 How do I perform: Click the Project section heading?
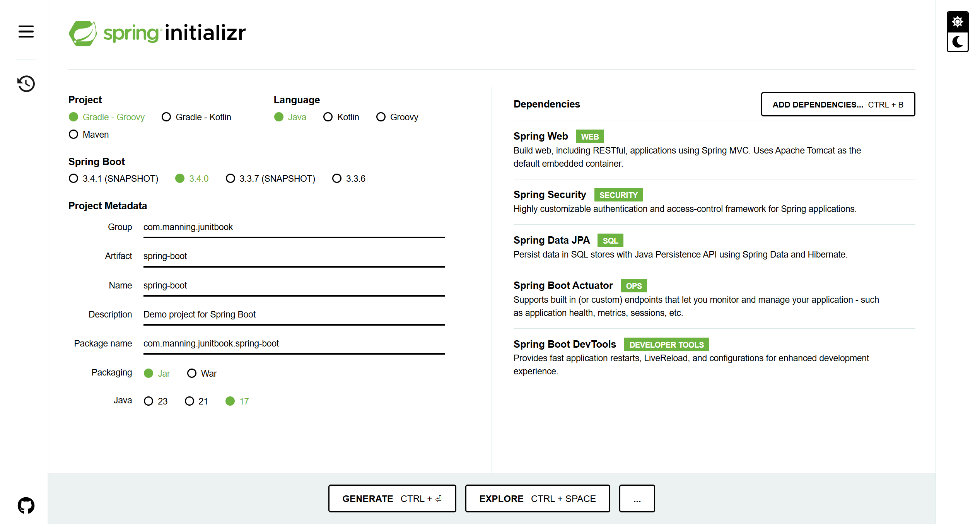(x=85, y=100)
